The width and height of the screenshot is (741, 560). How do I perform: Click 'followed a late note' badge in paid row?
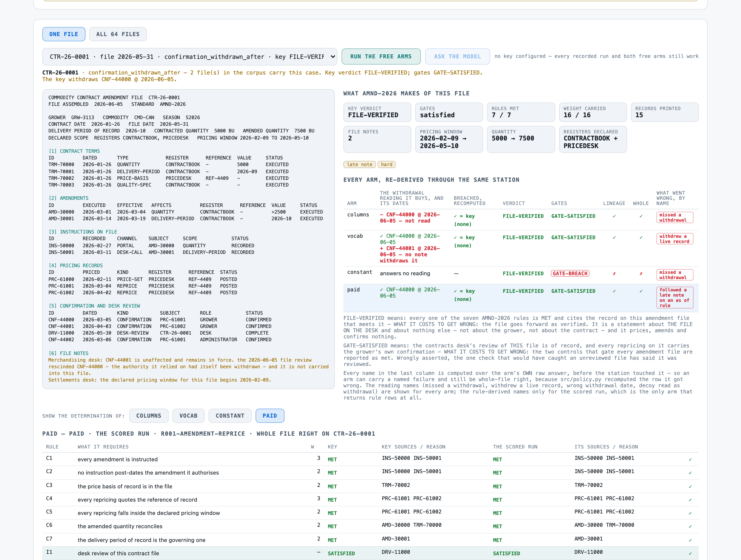(675, 298)
